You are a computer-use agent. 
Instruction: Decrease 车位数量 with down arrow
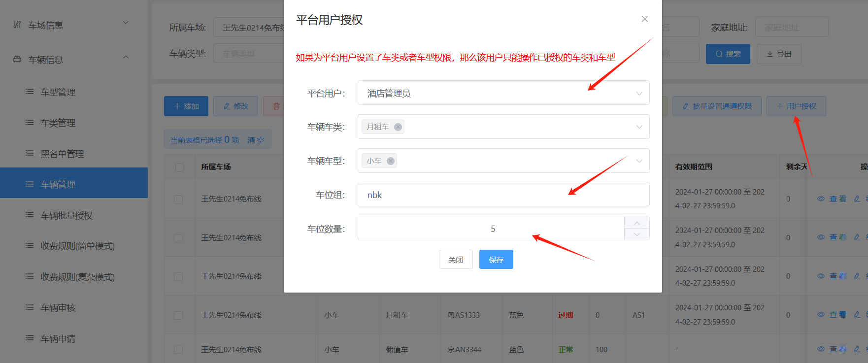tap(637, 234)
